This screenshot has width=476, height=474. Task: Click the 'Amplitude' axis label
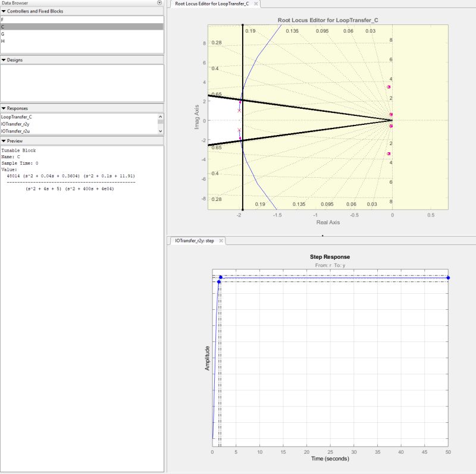207,358
